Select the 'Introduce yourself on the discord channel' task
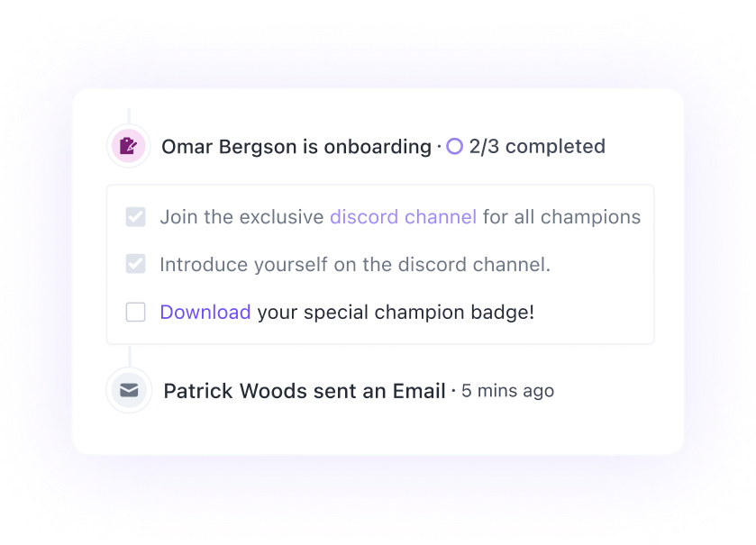 pos(355,265)
